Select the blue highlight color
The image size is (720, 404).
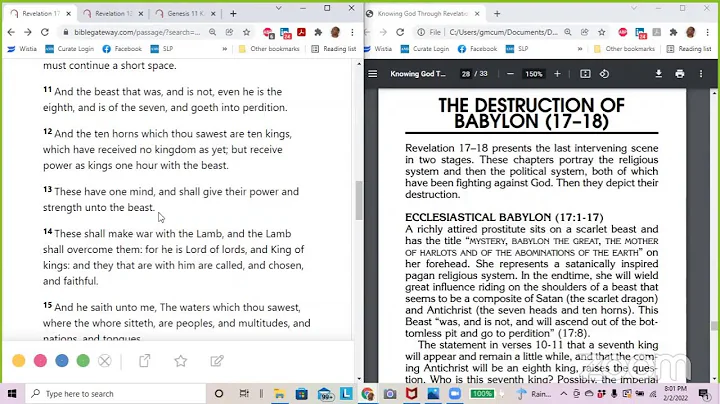tap(62, 361)
